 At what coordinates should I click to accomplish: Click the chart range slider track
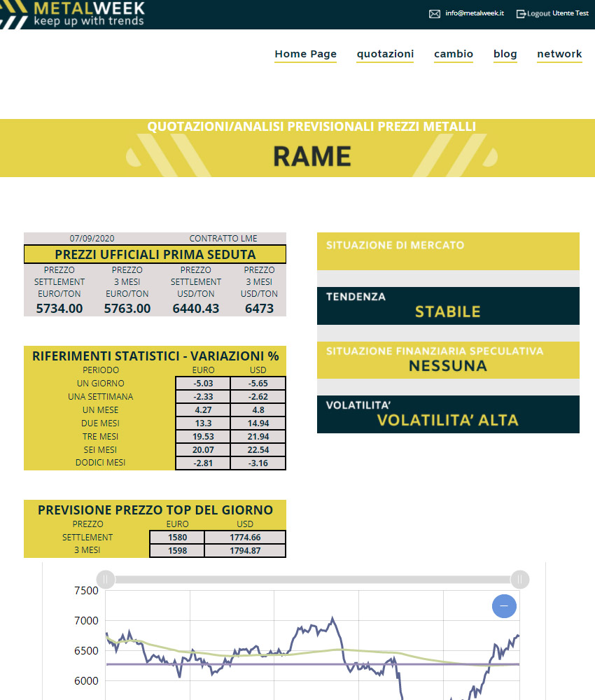(x=312, y=580)
